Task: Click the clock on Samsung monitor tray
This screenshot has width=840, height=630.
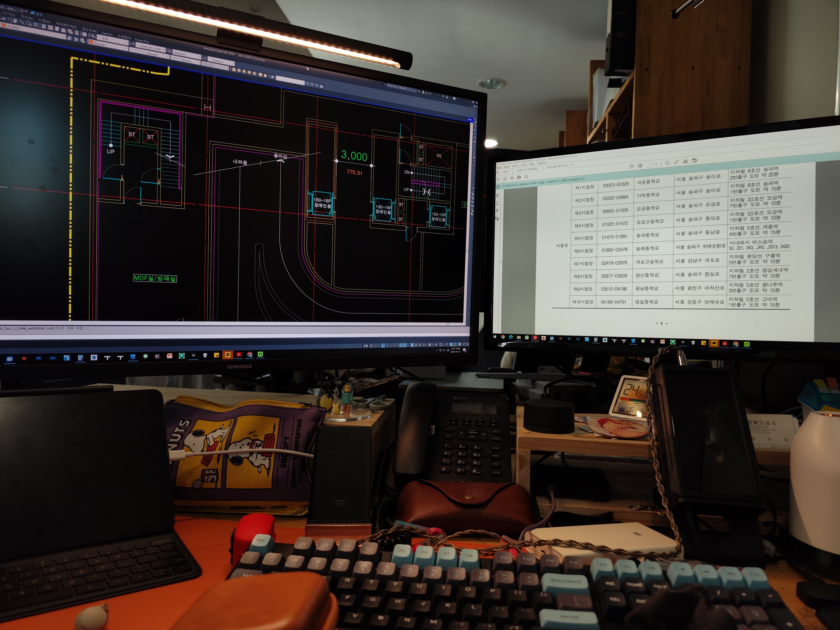Action: 456,350
